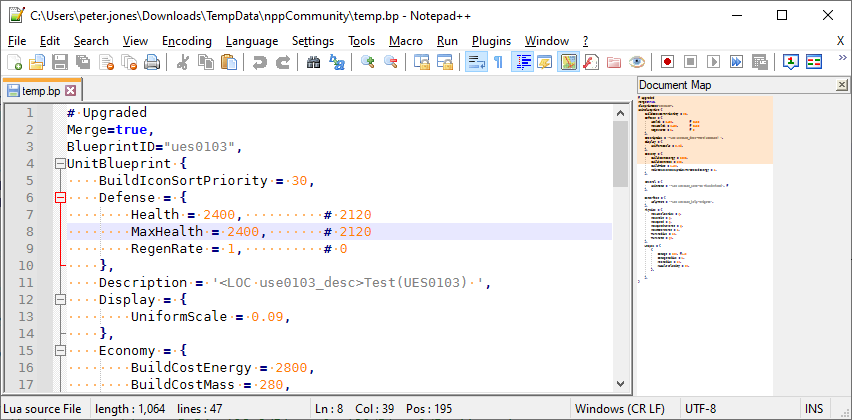Click INS mode in status bar

click(814, 409)
